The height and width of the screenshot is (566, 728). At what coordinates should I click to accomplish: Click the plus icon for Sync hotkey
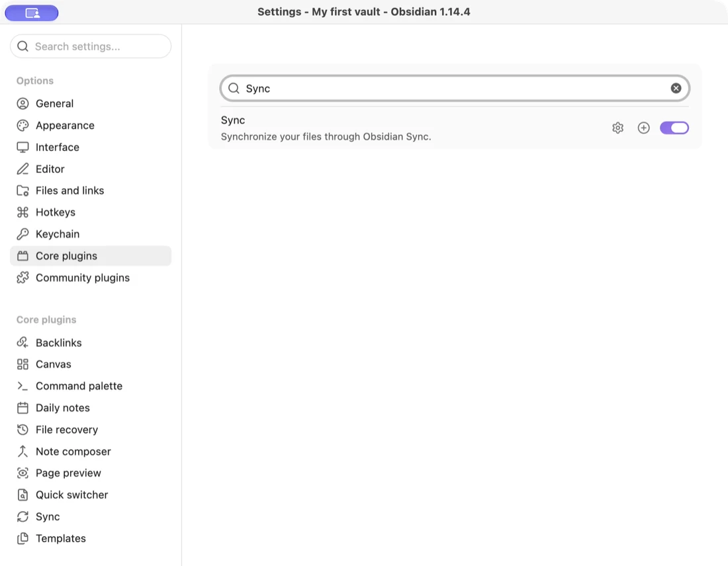[643, 128]
